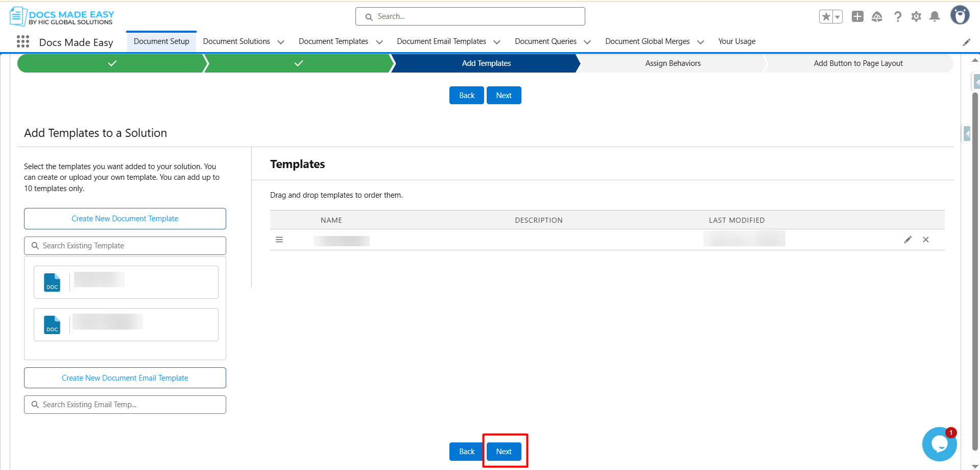The width and height of the screenshot is (980, 470).
Task: Open Your Usage tab
Action: point(737,41)
